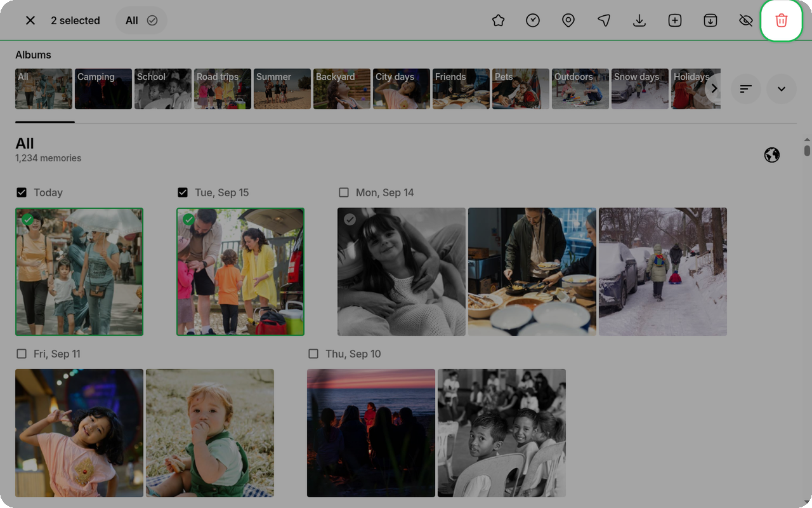Open the cooking table photo

pos(532,272)
